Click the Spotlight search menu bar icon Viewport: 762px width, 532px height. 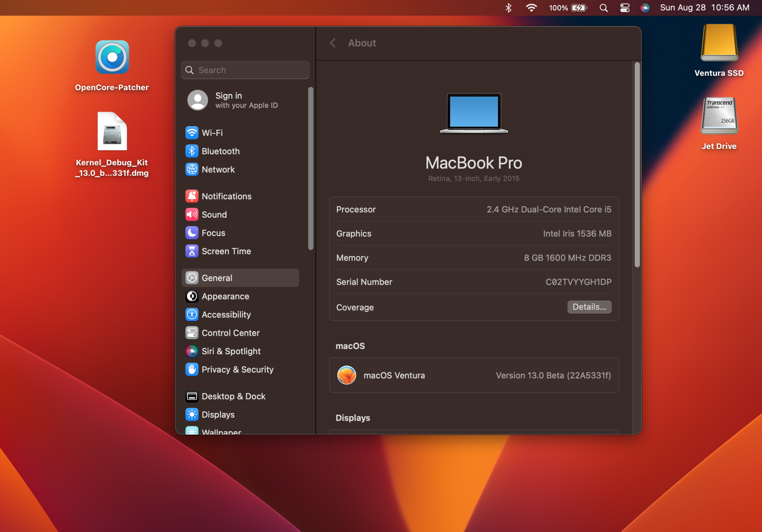pyautogui.click(x=604, y=8)
